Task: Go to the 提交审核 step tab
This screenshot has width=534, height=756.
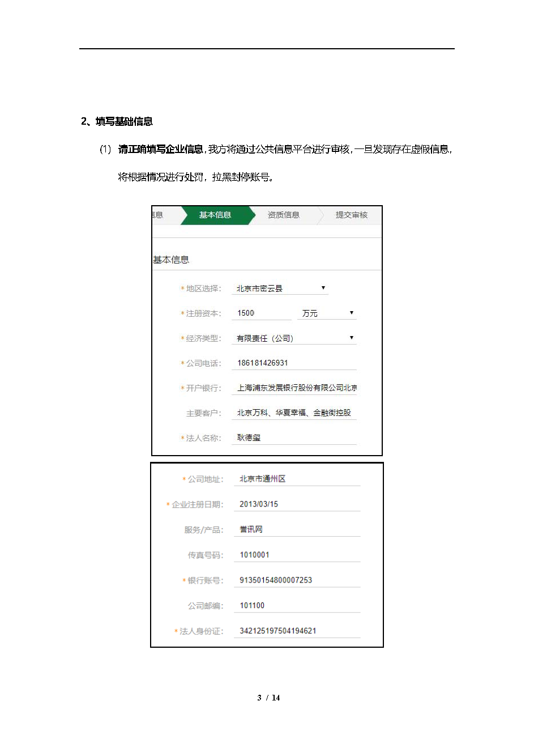Action: [351, 215]
